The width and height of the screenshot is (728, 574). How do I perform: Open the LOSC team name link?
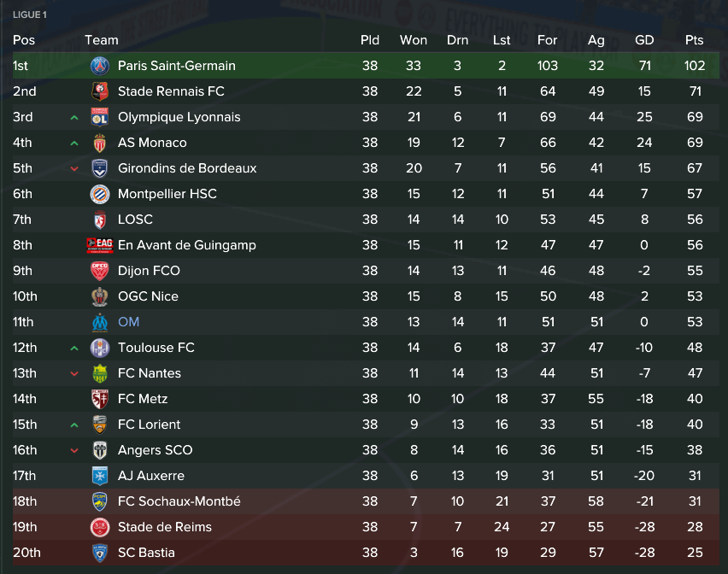[x=135, y=220]
